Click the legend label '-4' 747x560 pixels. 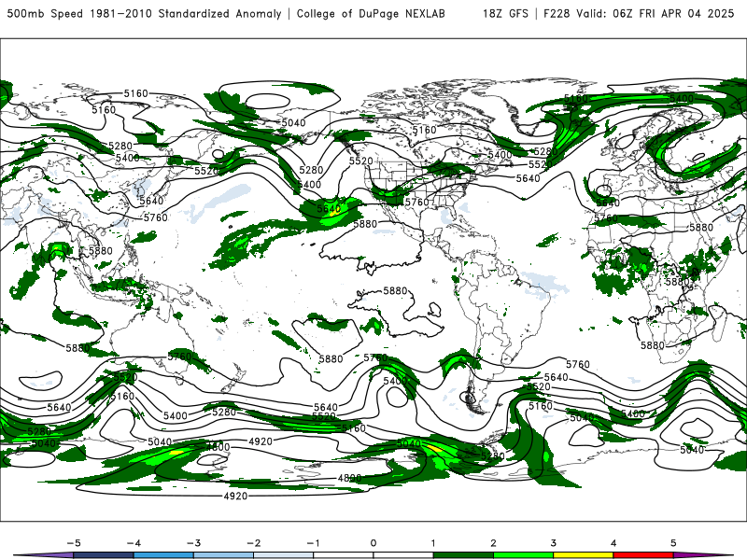click(134, 543)
